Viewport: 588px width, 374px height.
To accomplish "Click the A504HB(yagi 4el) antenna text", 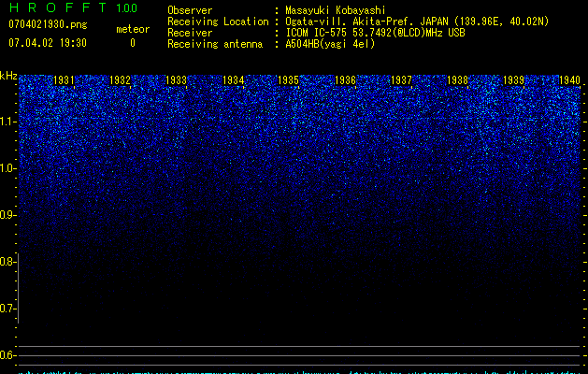I will tap(330, 44).
